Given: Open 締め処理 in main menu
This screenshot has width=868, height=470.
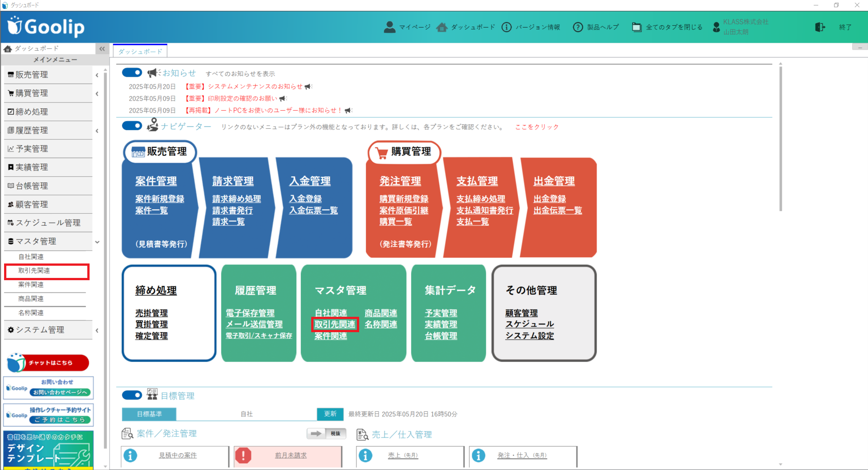Looking at the screenshot, I should click(48, 112).
